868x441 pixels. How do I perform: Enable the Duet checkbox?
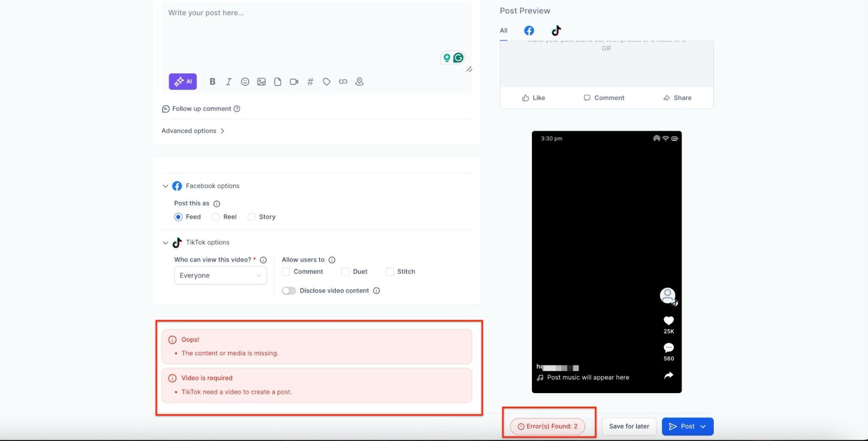(x=345, y=272)
